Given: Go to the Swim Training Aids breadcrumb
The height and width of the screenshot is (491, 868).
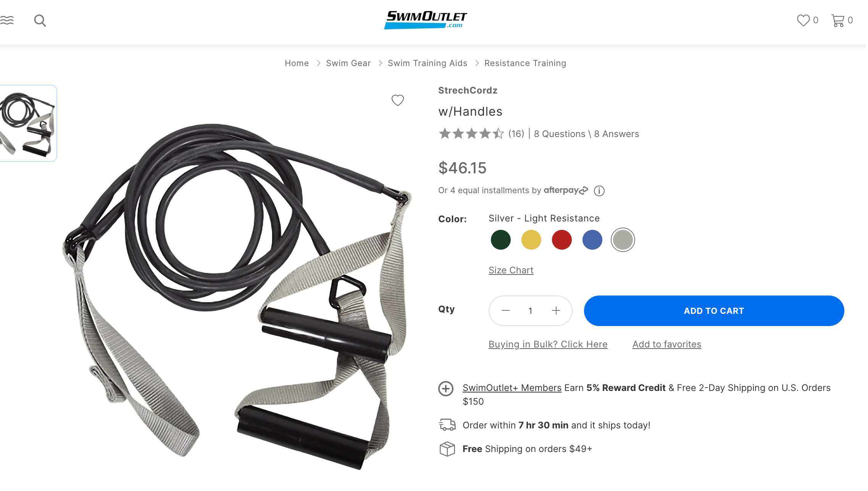Looking at the screenshot, I should click(x=428, y=63).
